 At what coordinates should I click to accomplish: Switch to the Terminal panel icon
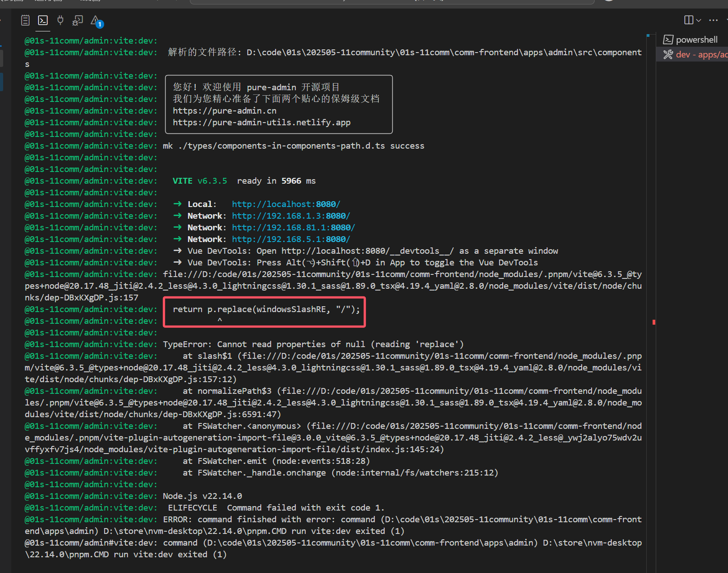[43, 20]
